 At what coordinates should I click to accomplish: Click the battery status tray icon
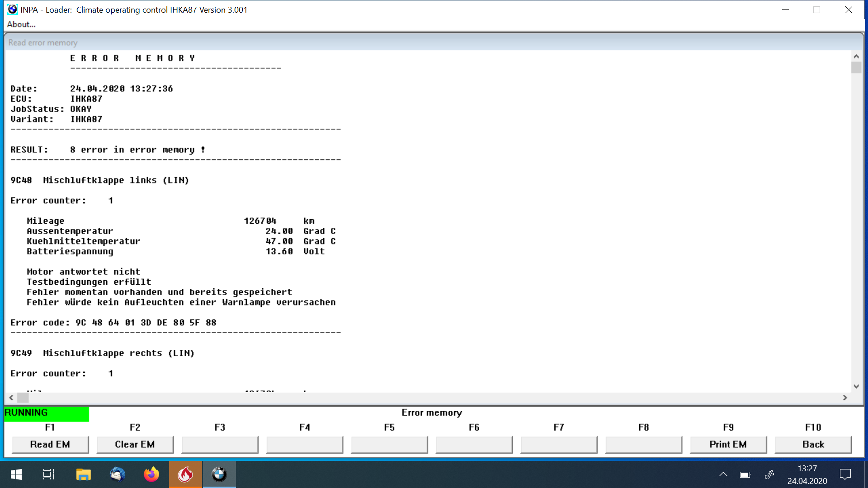tap(745, 474)
